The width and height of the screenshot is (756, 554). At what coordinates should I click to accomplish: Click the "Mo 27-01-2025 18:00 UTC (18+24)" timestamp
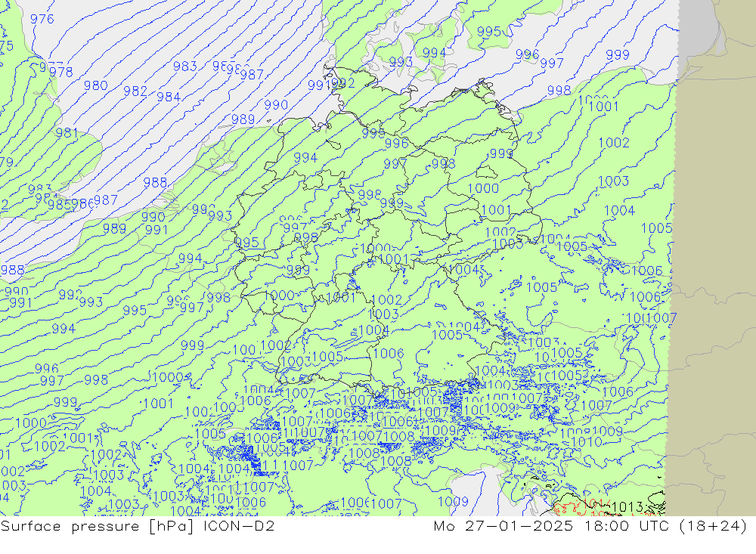(590, 525)
